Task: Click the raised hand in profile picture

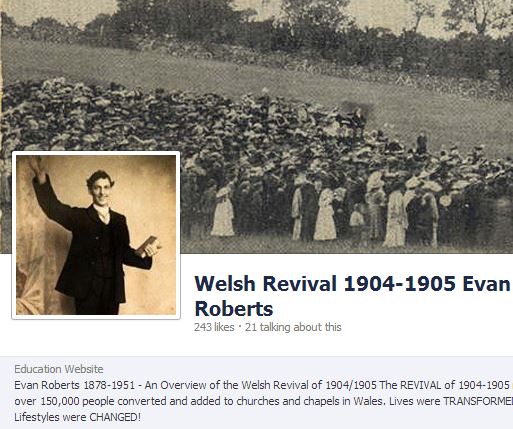Action: (x=37, y=169)
